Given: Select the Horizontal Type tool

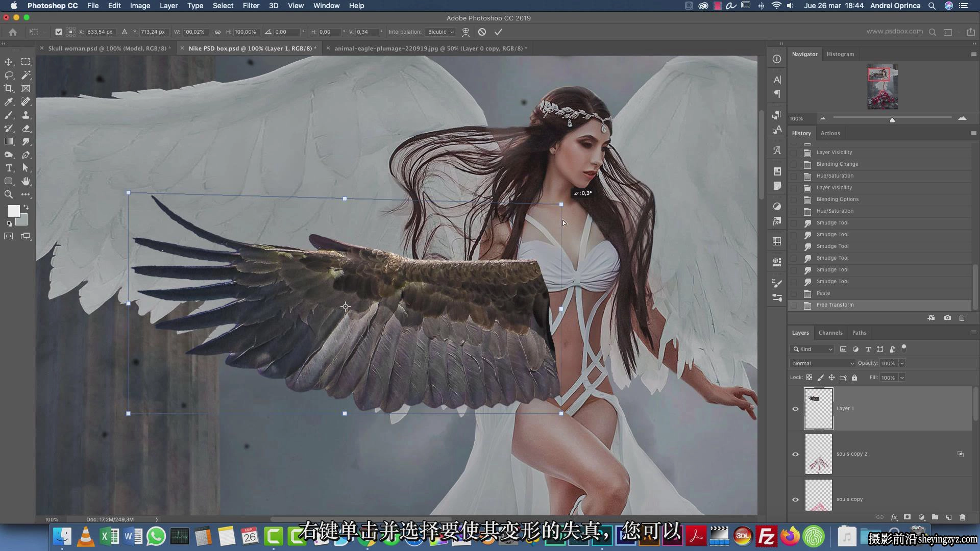Looking at the screenshot, I should [x=9, y=168].
